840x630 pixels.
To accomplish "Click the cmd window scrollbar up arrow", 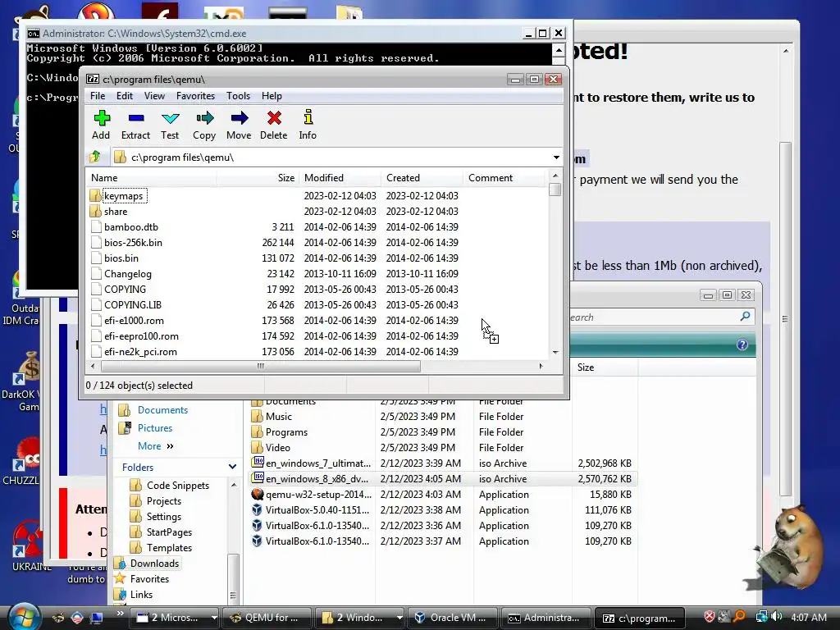I will [x=558, y=50].
